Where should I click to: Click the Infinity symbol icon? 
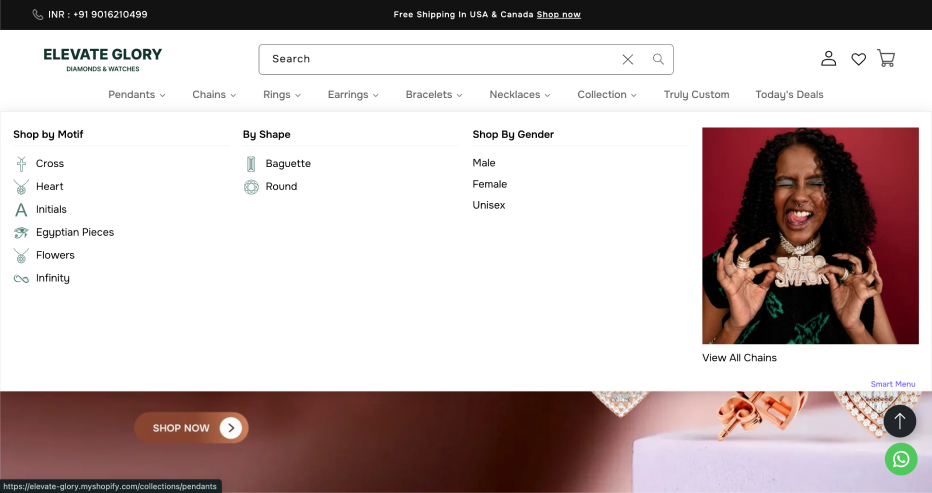pyautogui.click(x=21, y=278)
